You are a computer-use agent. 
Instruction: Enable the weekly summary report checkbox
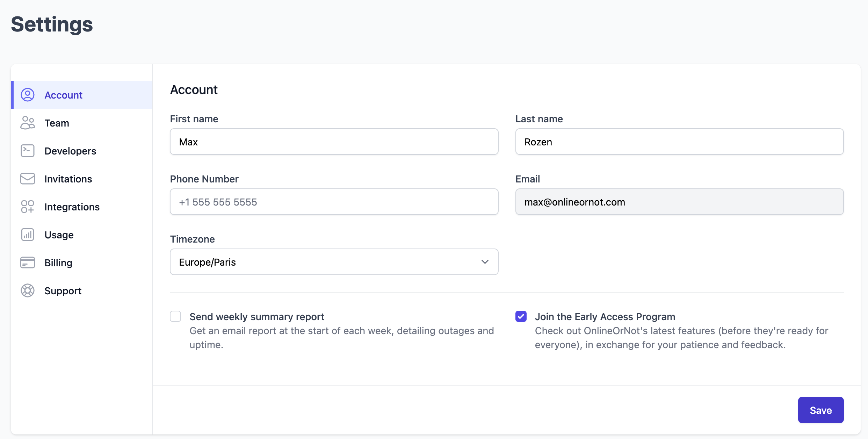pyautogui.click(x=175, y=316)
